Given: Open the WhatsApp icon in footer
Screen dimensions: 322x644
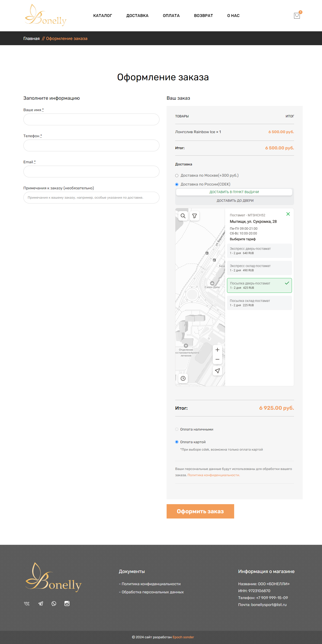Looking at the screenshot, I should point(54,604).
